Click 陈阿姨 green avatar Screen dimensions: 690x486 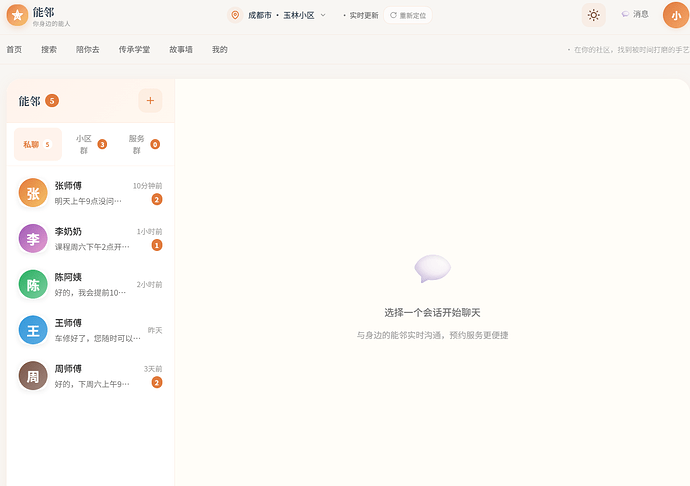click(33, 284)
